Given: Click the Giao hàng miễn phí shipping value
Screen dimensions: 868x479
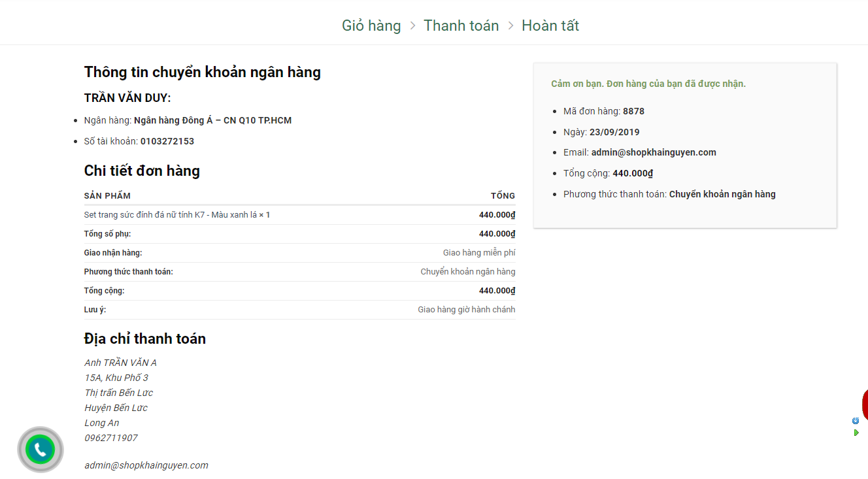Looking at the screenshot, I should tap(478, 253).
